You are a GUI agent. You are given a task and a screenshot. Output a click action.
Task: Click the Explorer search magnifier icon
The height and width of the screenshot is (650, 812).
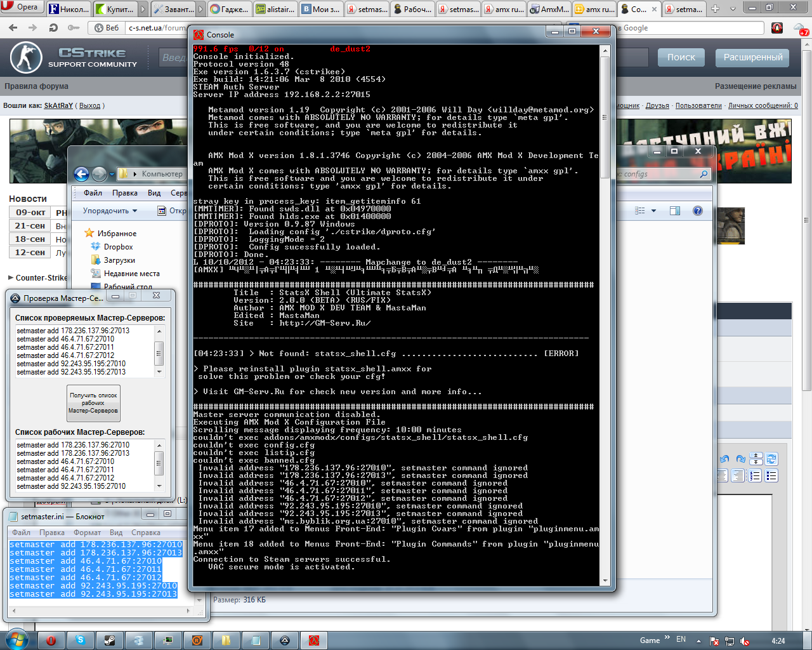pos(704,174)
